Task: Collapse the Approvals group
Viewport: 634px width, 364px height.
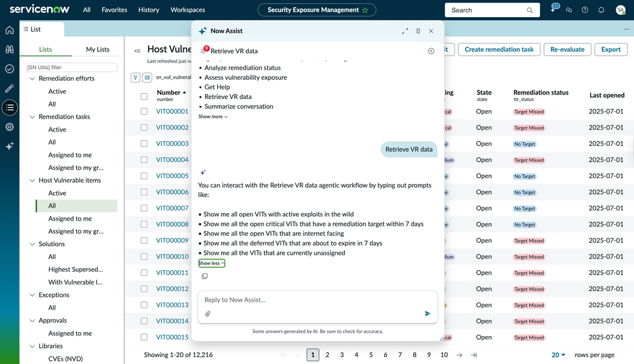Action: coord(32,320)
